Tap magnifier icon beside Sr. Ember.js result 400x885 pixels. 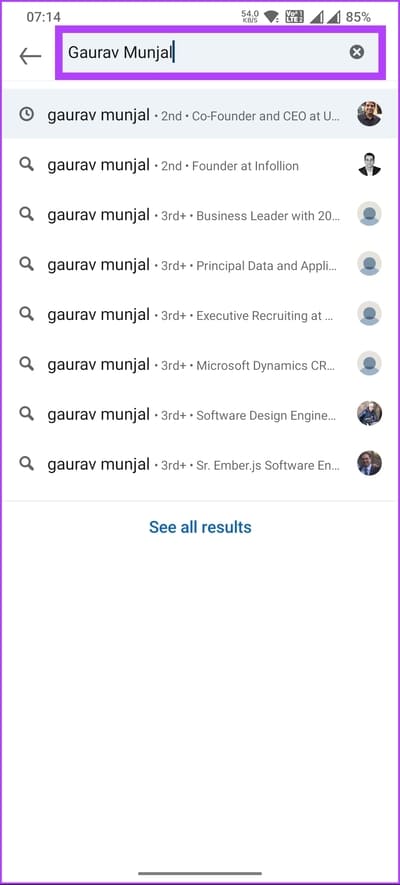tap(27, 463)
